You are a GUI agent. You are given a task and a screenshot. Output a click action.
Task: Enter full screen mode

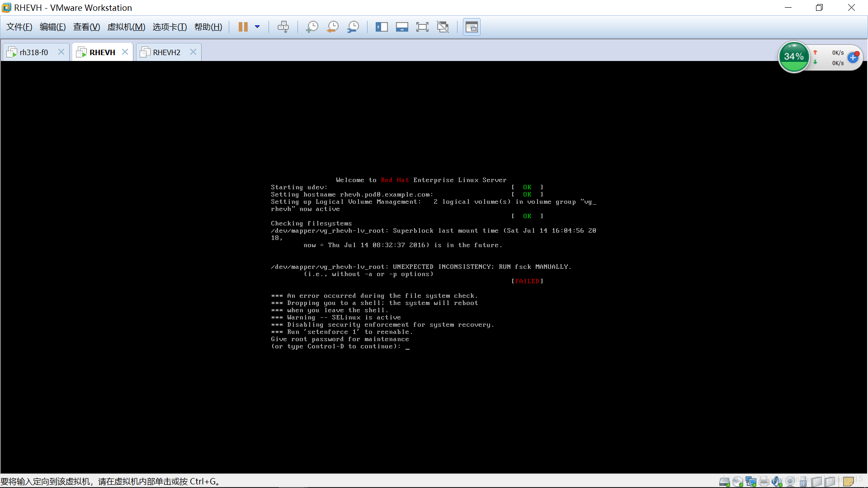(422, 27)
